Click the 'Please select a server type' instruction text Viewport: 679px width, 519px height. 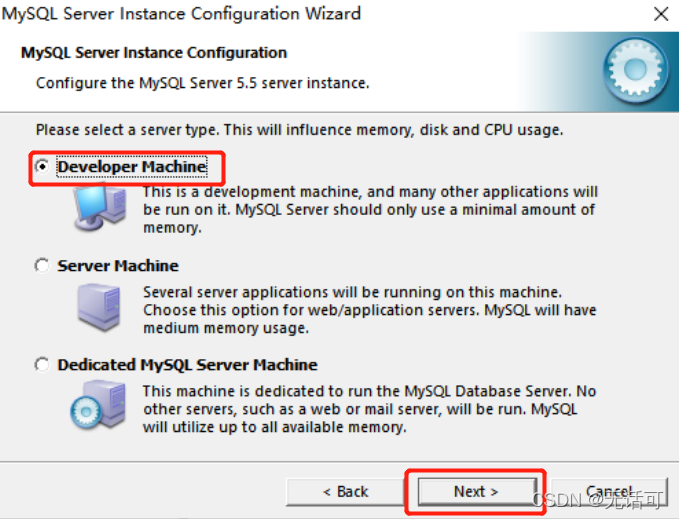pyautogui.click(x=299, y=130)
